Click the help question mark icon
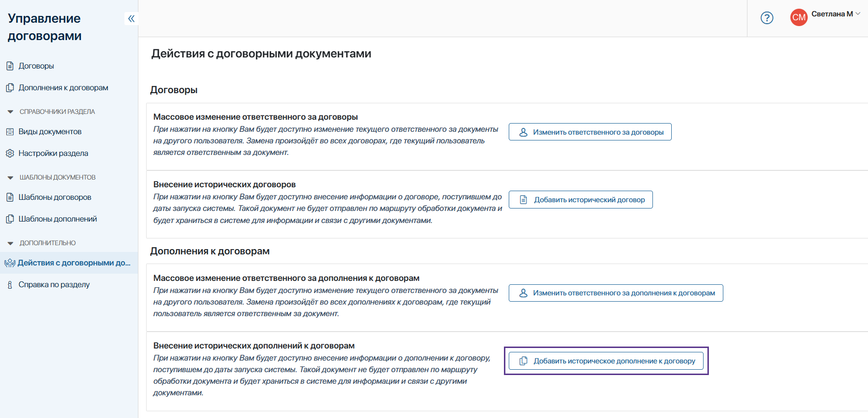The height and width of the screenshot is (418, 868). click(767, 18)
